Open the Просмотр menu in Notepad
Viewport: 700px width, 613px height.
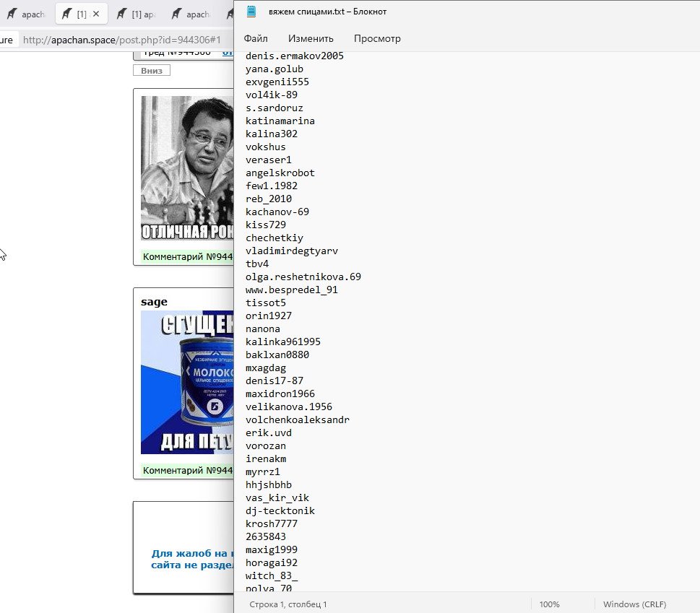point(377,39)
